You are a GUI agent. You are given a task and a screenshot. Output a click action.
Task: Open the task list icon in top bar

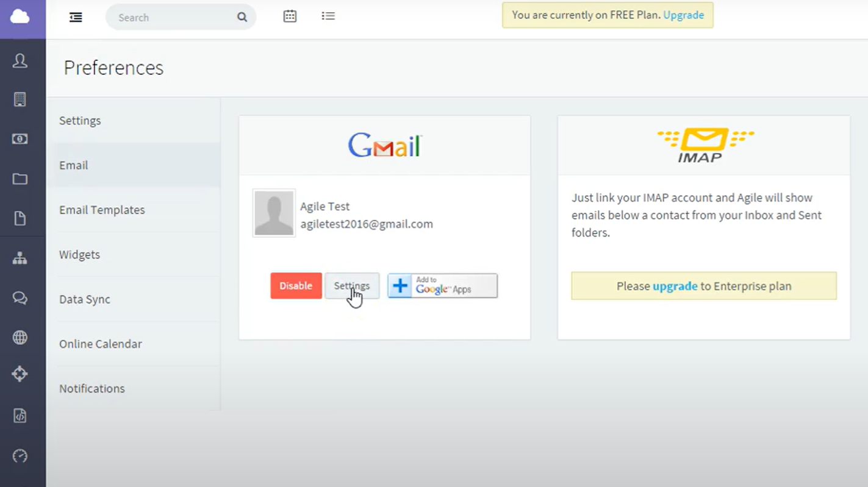pos(328,16)
